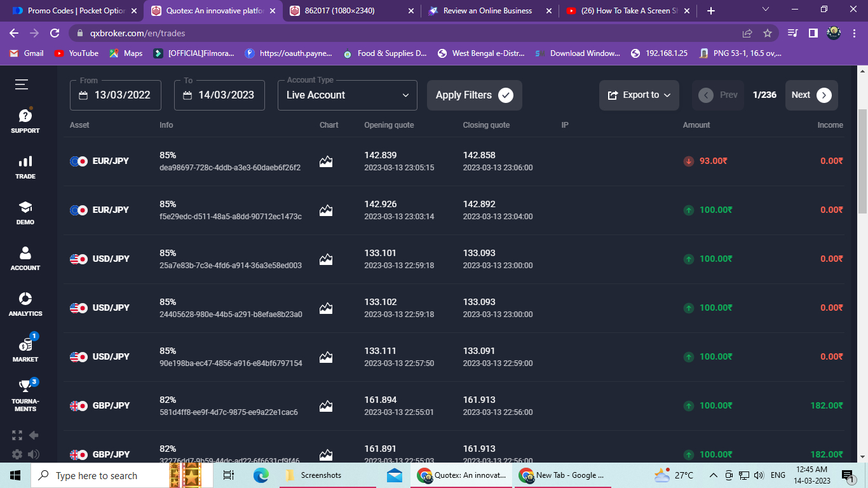This screenshot has height=488, width=868.
Task: Open the Account Type dropdown
Action: [x=347, y=95]
